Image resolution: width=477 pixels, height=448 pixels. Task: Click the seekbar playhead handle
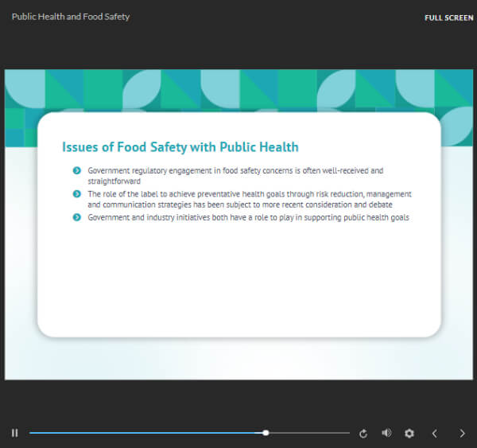[266, 433]
